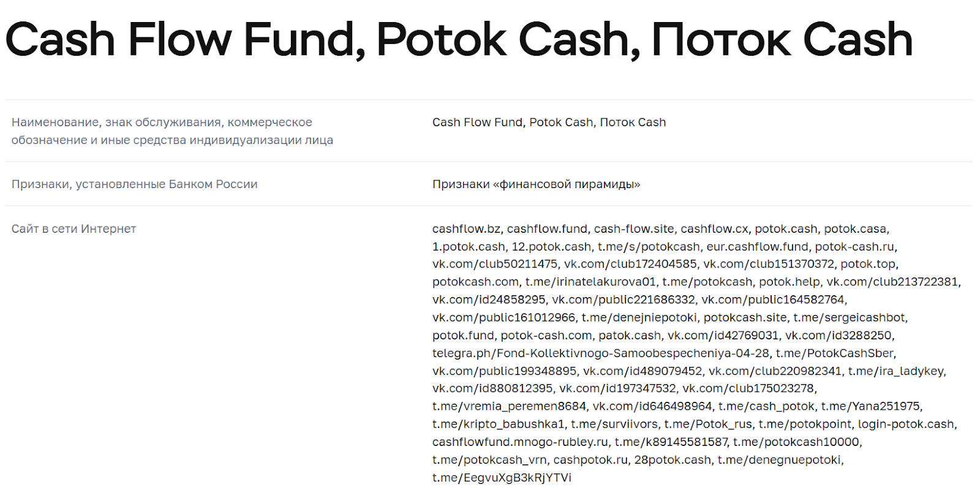Open the t.me/PotokCashSber address
Image resolution: width=980 pixels, height=487 pixels.
pos(835,353)
